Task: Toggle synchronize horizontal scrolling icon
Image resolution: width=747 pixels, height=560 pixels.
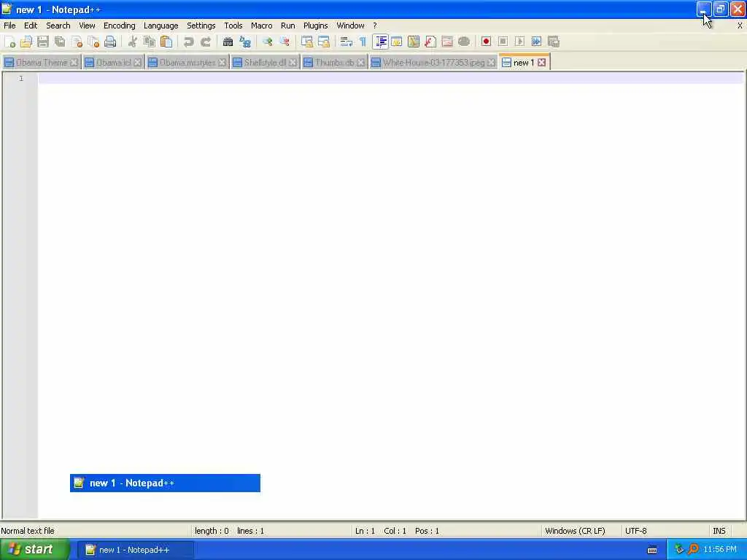Action: pos(323,42)
